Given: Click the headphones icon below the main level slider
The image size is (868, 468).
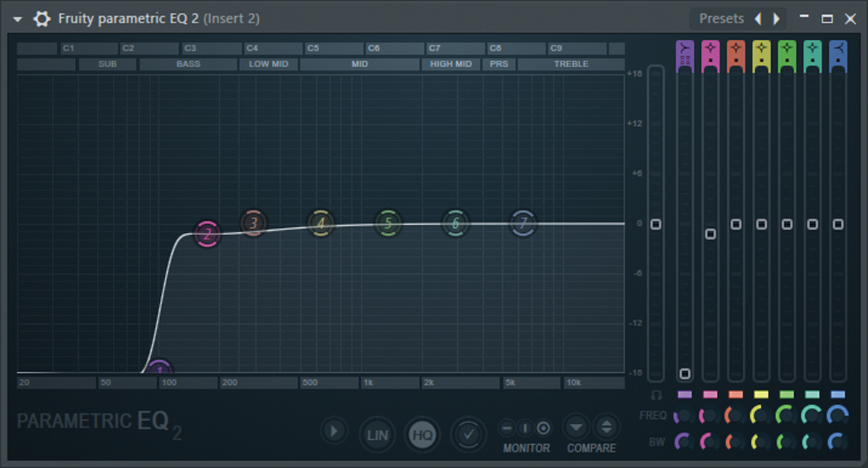Looking at the screenshot, I should [656, 395].
